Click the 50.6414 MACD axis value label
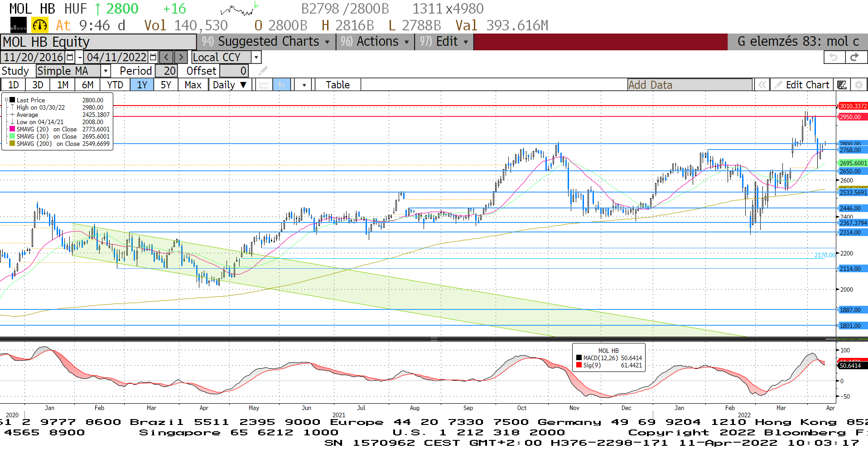 pos(853,366)
